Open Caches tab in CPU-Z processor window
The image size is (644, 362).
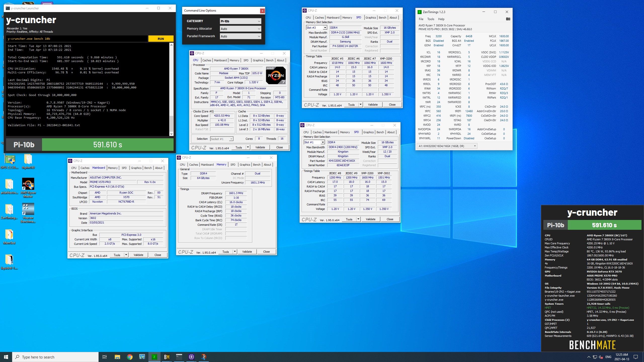[x=207, y=60]
